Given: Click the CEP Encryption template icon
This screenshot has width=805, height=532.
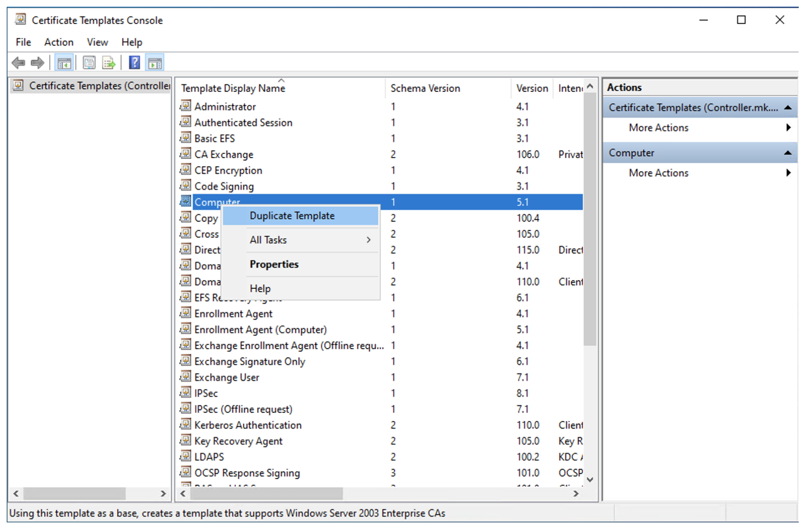Looking at the screenshot, I should [x=186, y=170].
